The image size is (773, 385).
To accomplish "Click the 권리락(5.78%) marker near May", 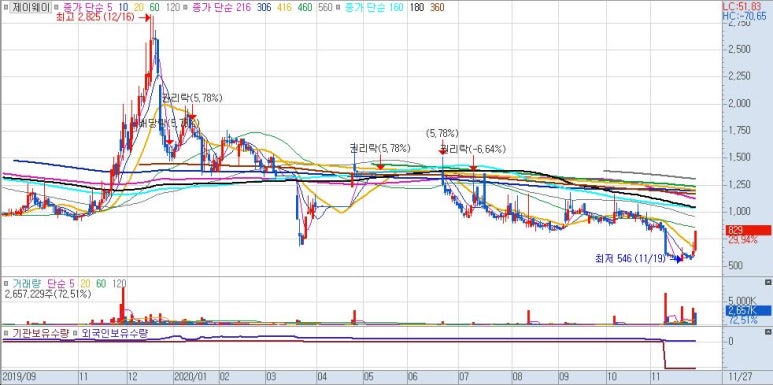I will tap(380, 147).
